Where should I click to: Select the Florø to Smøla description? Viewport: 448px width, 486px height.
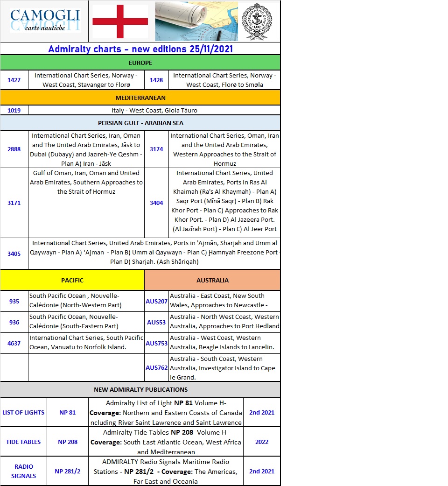(x=224, y=80)
